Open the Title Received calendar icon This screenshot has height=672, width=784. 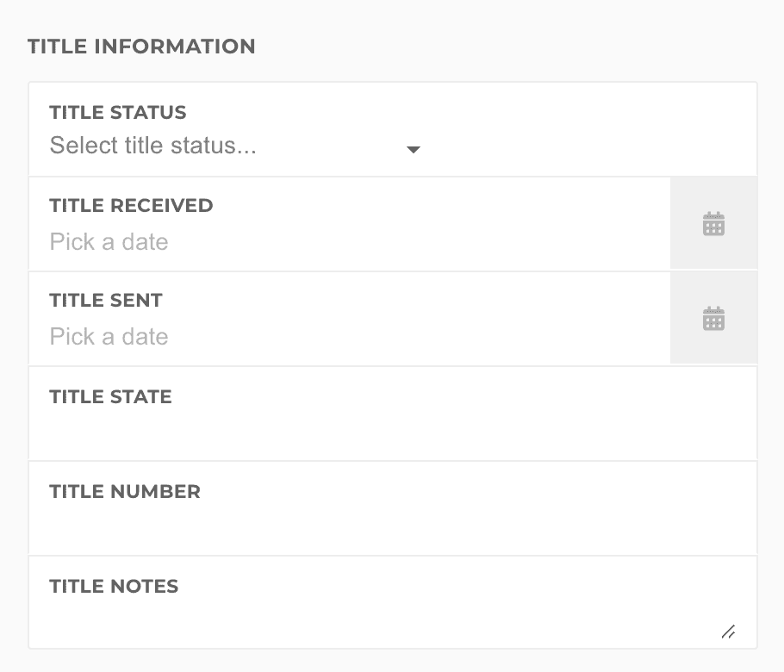tap(713, 225)
